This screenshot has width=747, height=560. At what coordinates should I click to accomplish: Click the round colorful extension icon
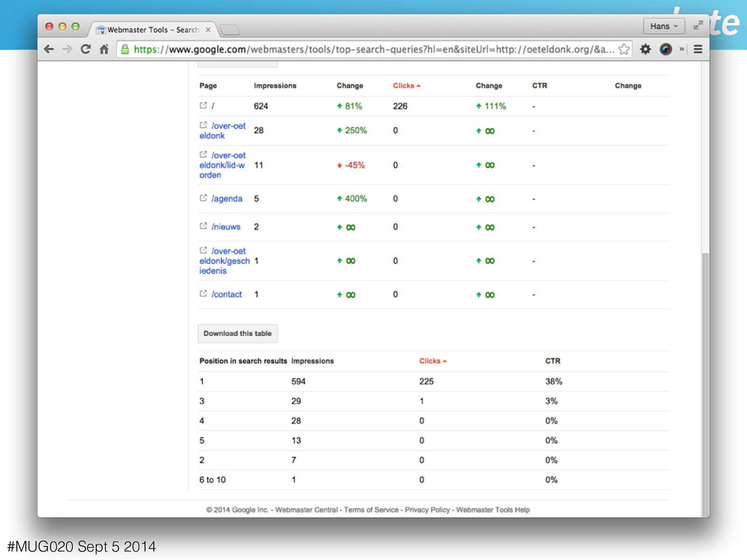[x=666, y=49]
